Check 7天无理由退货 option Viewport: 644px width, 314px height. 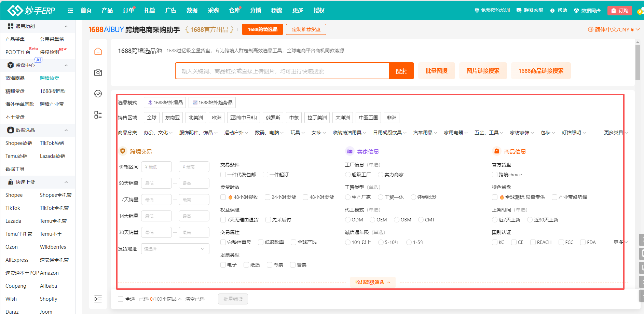[223, 220]
